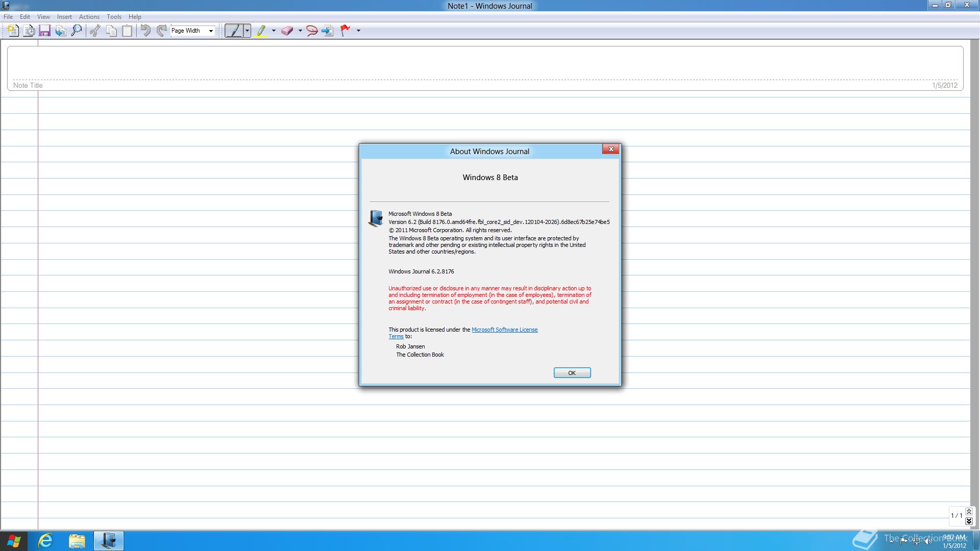Expand the Eraser options arrow
Screen dimensions: 980x551
click(x=300, y=31)
